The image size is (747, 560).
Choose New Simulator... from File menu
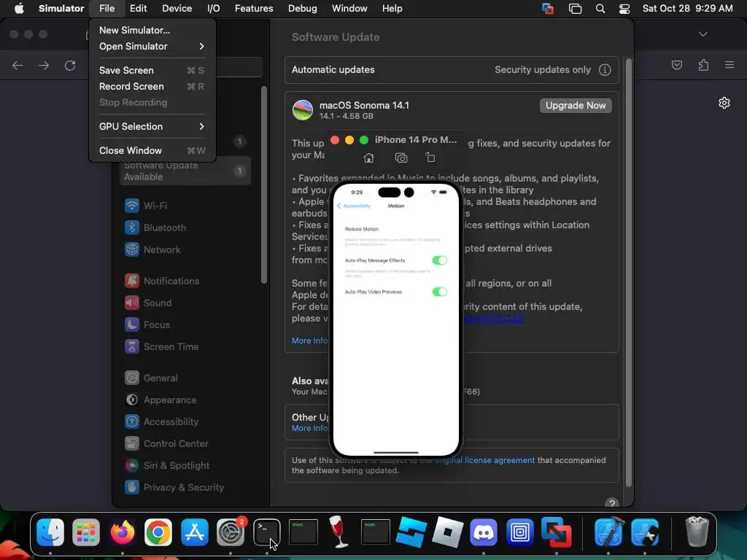pos(152,30)
